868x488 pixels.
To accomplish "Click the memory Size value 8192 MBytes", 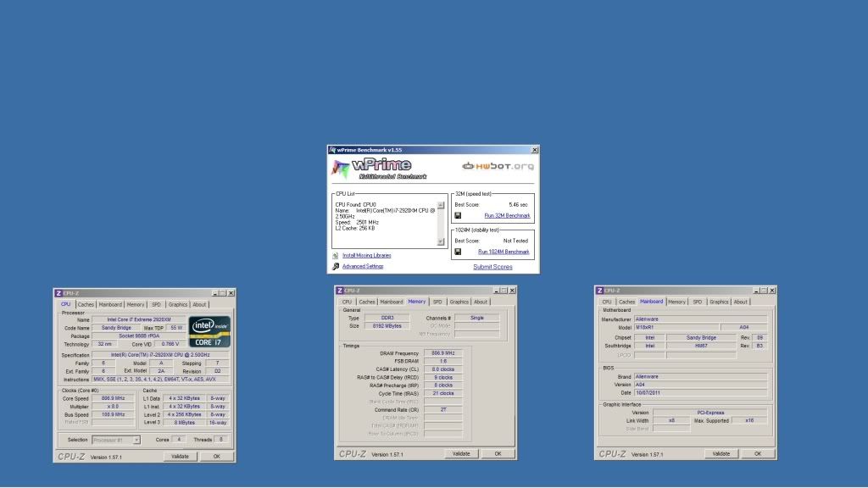I will (x=387, y=326).
